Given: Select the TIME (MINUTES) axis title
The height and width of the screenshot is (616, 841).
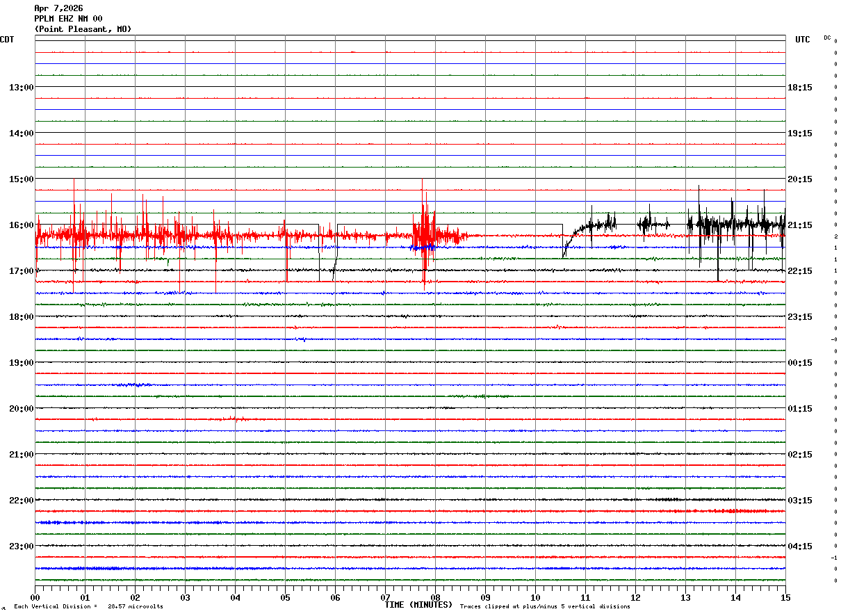Looking at the screenshot, I should click(x=418, y=605).
